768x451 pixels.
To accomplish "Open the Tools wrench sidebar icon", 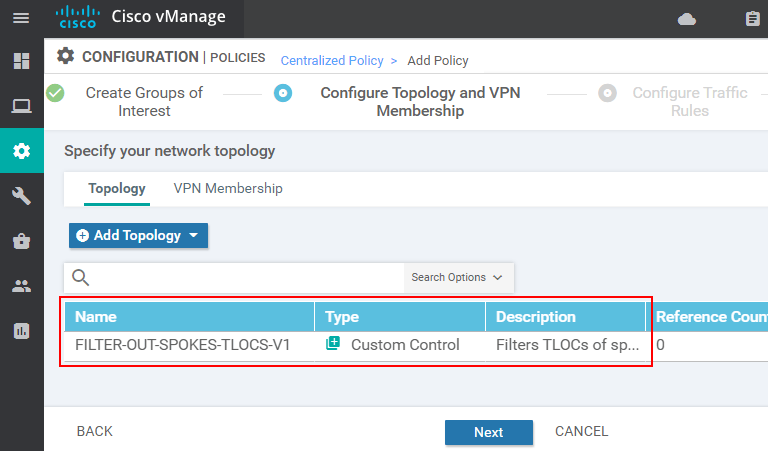I will (21, 196).
